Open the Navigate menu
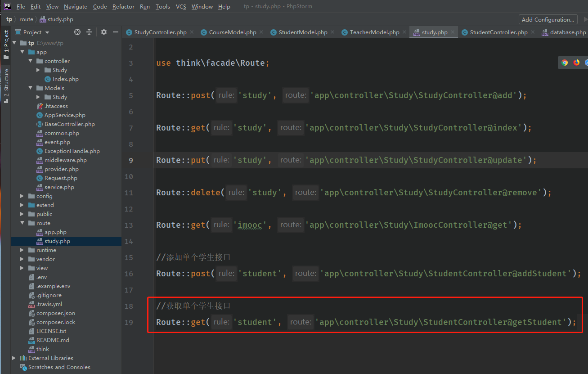 pyautogui.click(x=76, y=6)
